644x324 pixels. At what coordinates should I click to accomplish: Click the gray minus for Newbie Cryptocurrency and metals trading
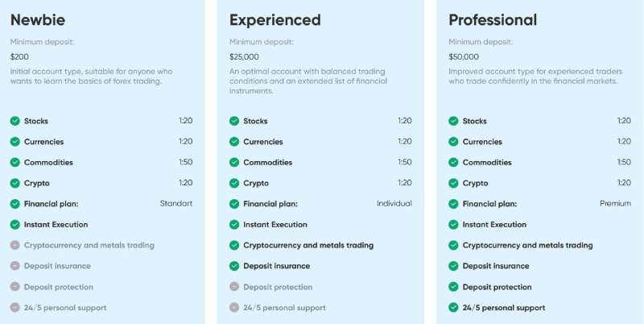pos(14,245)
